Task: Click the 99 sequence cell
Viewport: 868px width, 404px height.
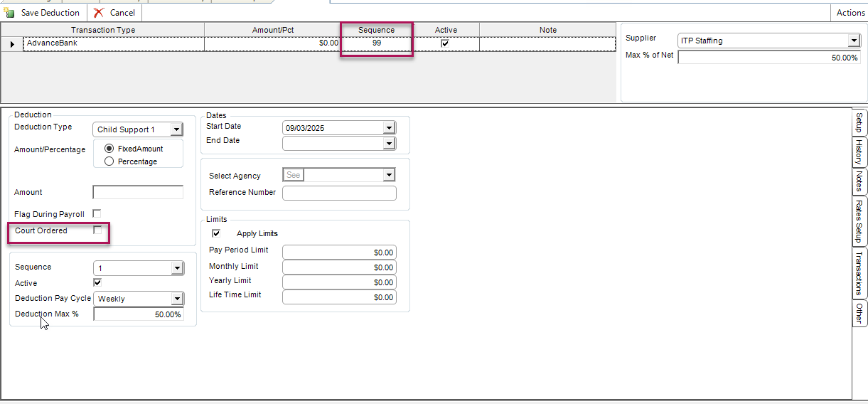Action: tap(377, 44)
